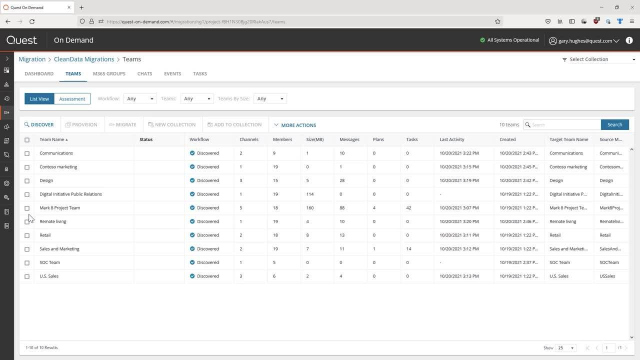Reload the browser page
Screen dimensions: 640x360
click(x=32, y=21)
